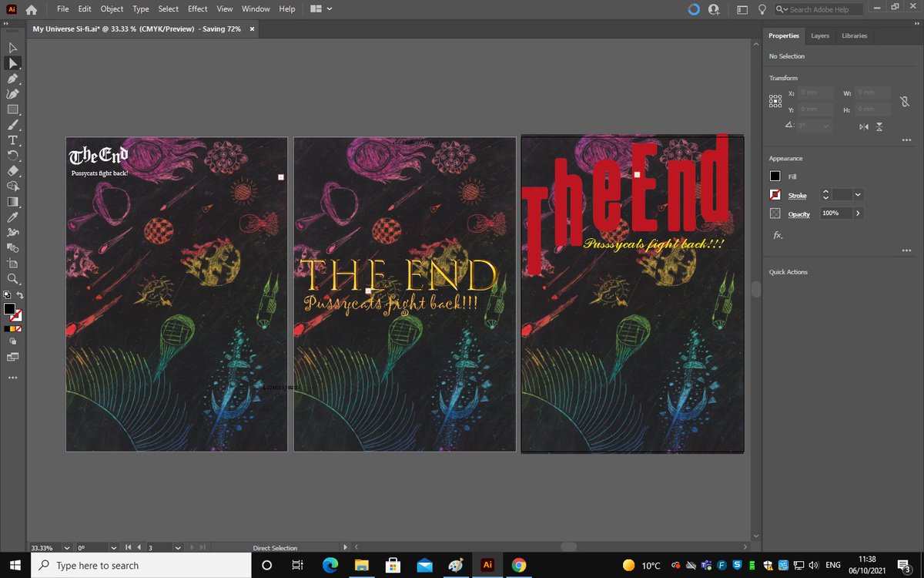The width and height of the screenshot is (924, 578).
Task: Select the Blend tool
Action: [x=13, y=248]
